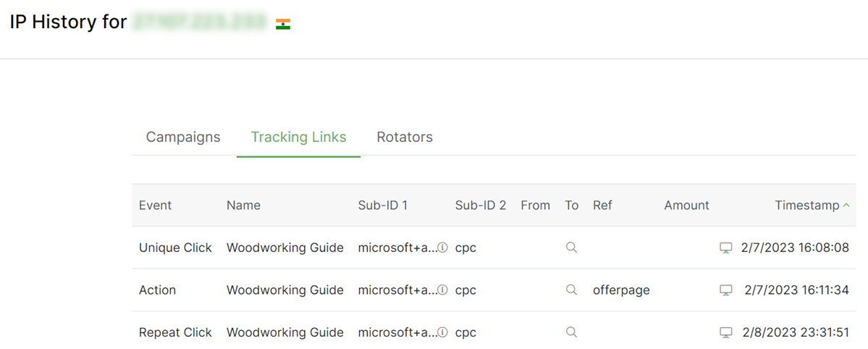The height and width of the screenshot is (349, 868).
Task: Click Woodworking Guide in Action row
Action: click(285, 290)
